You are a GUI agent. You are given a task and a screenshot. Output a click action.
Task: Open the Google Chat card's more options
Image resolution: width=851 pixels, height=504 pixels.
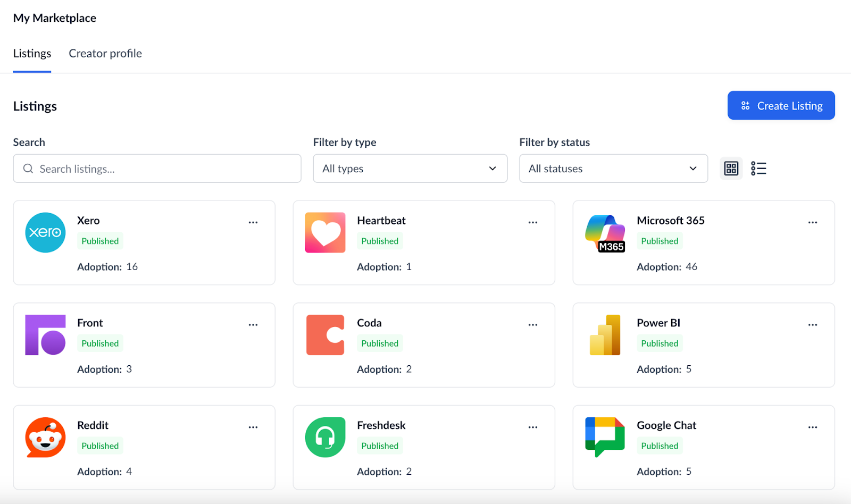pos(813,427)
